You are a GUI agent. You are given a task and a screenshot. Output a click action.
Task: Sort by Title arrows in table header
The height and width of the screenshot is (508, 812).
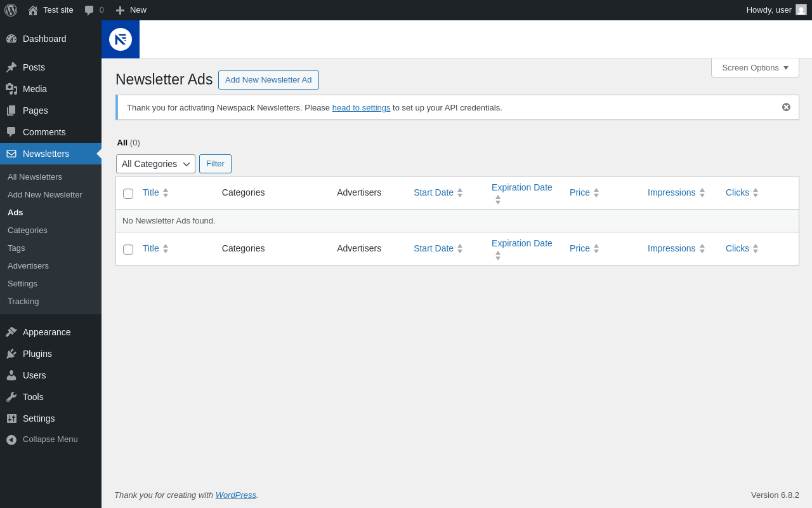(166, 192)
